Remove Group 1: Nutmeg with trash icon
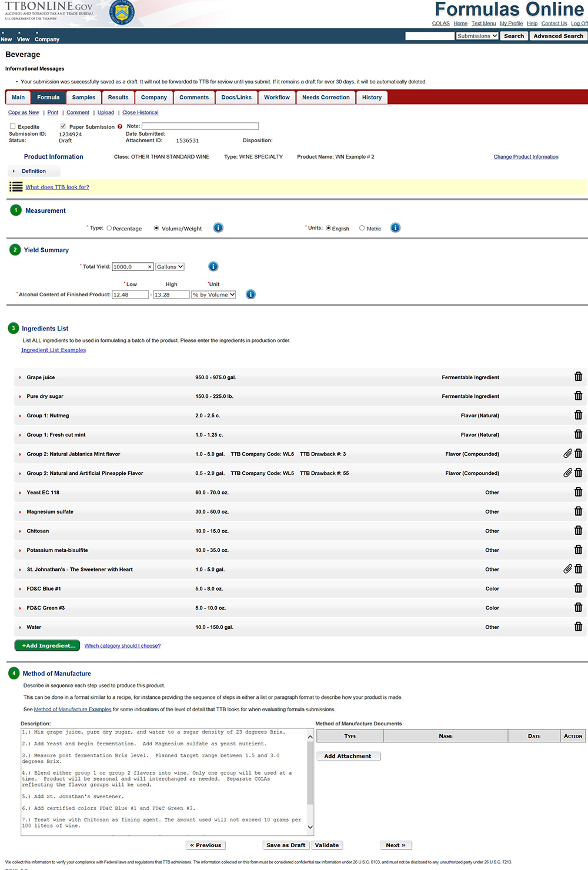588x870 pixels. [578, 415]
